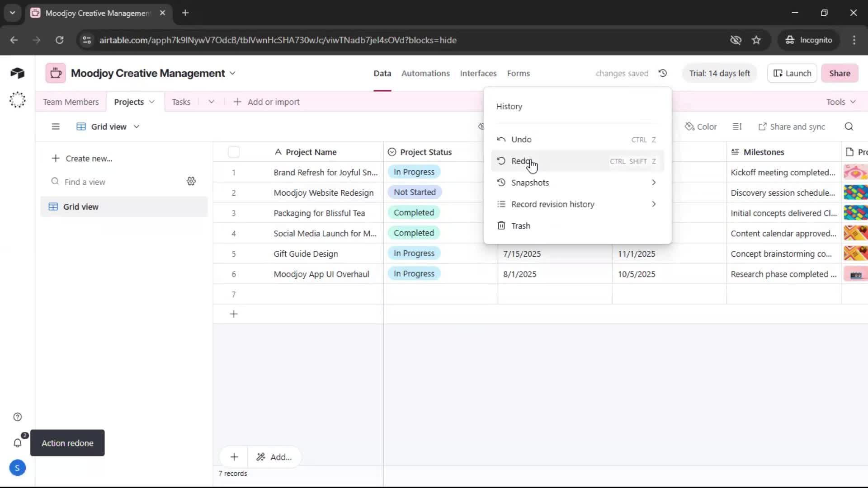Click the Milestones column header
Image resolution: width=868 pixels, height=488 pixels.
[783, 152]
